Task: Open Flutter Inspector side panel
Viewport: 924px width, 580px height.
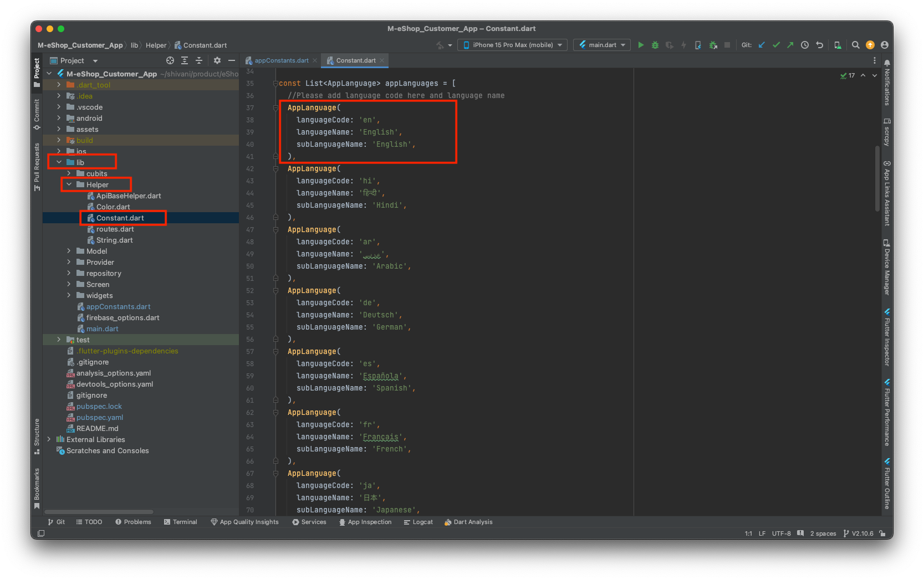Action: 887,337
